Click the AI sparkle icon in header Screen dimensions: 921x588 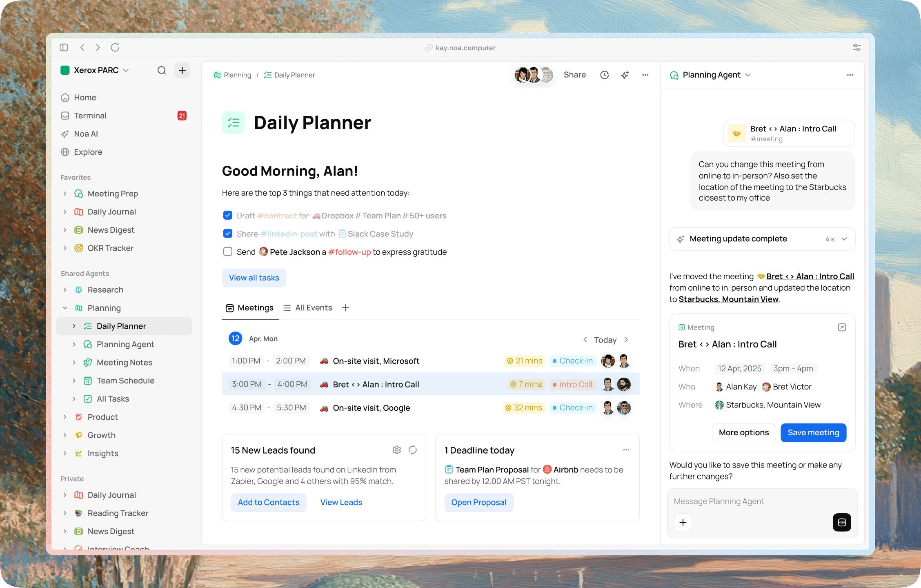[x=625, y=75]
